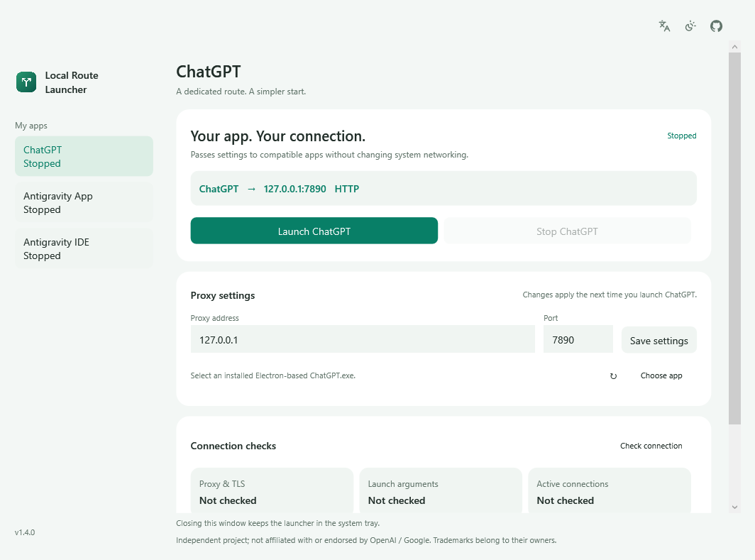Open the GitHub repository icon

(x=717, y=26)
